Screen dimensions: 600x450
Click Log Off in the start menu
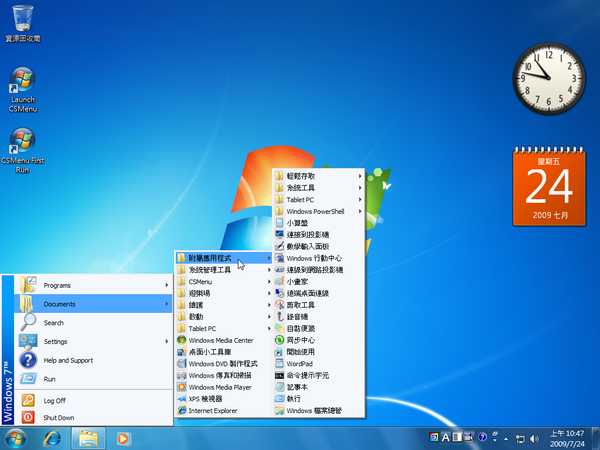click(x=93, y=400)
